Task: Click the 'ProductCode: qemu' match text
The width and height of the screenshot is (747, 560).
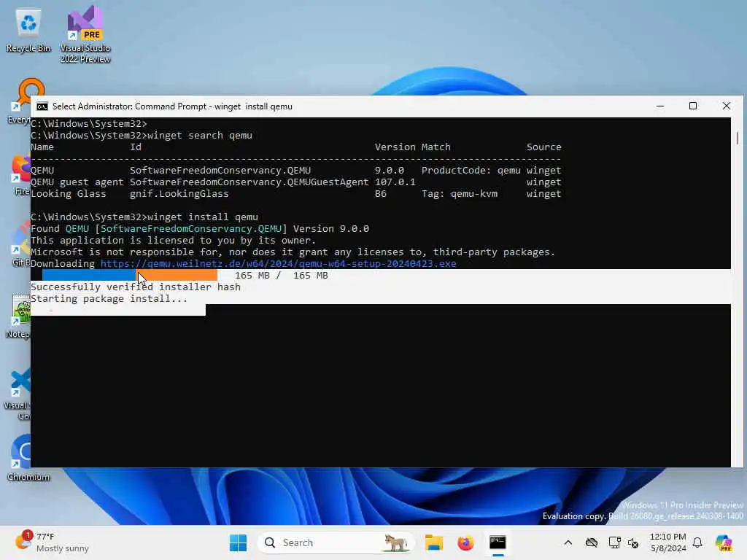Action: [x=471, y=170]
